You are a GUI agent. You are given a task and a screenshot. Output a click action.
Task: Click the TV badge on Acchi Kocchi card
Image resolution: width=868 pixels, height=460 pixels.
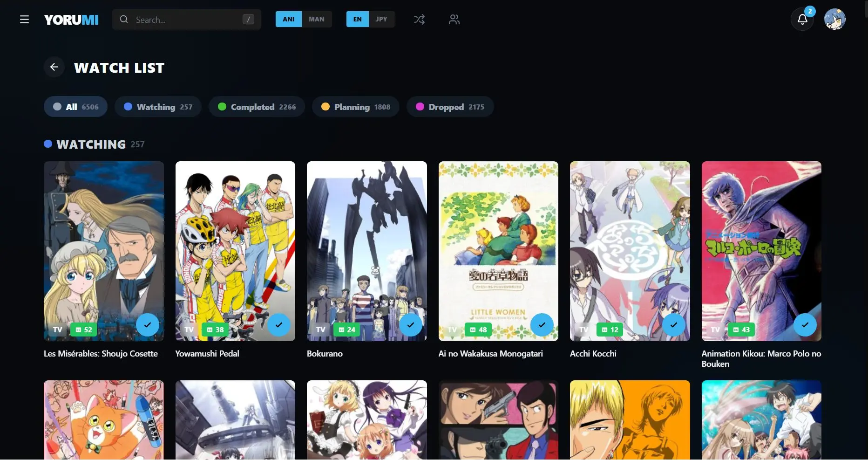(x=584, y=330)
